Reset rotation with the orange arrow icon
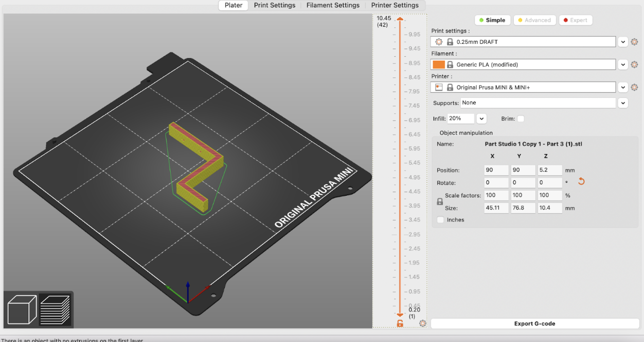 pos(582,181)
